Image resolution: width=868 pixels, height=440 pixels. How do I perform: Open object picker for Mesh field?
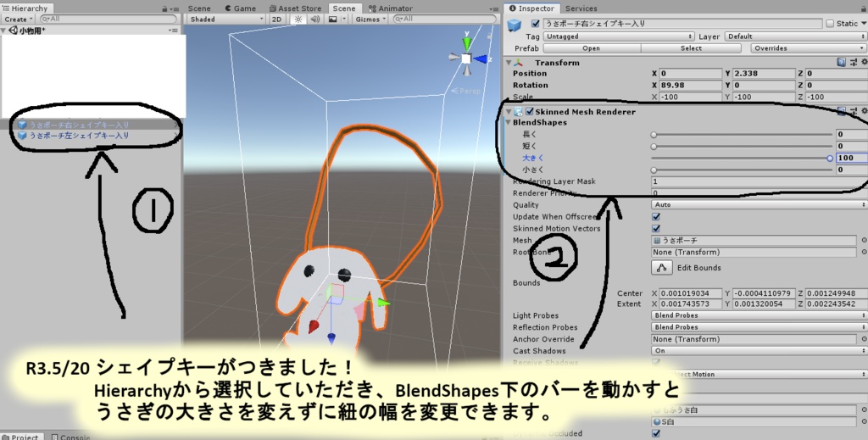864,240
